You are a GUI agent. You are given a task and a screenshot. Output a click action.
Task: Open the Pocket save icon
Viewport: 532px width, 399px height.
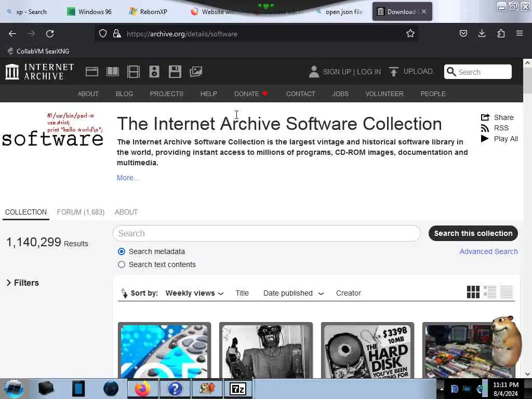(463, 33)
